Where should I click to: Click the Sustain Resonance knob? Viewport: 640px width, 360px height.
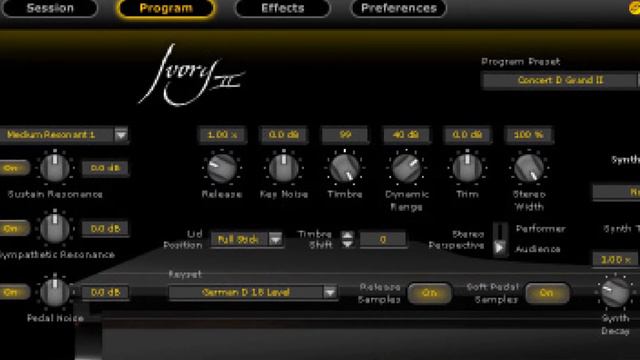[55, 167]
